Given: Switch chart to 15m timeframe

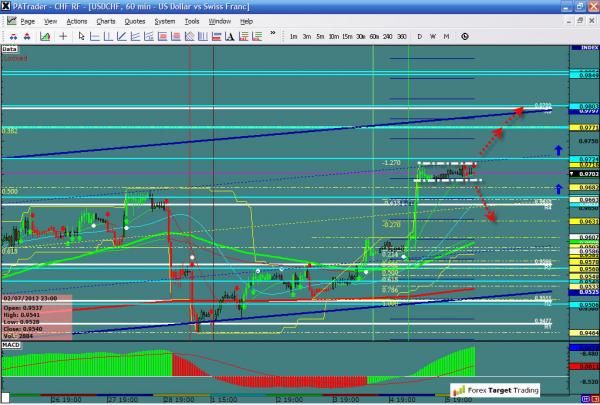Looking at the screenshot, I should 347,37.
